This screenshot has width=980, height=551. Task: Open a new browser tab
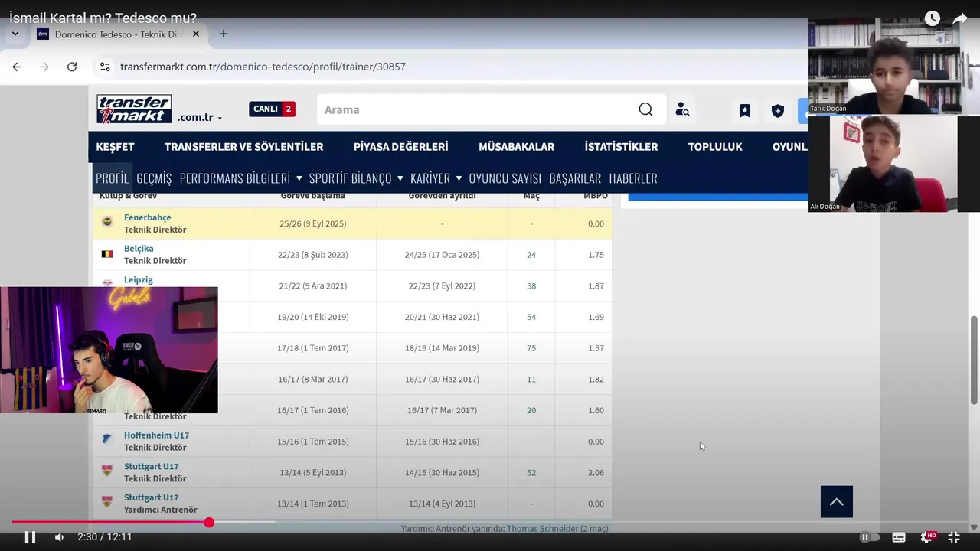coord(224,34)
